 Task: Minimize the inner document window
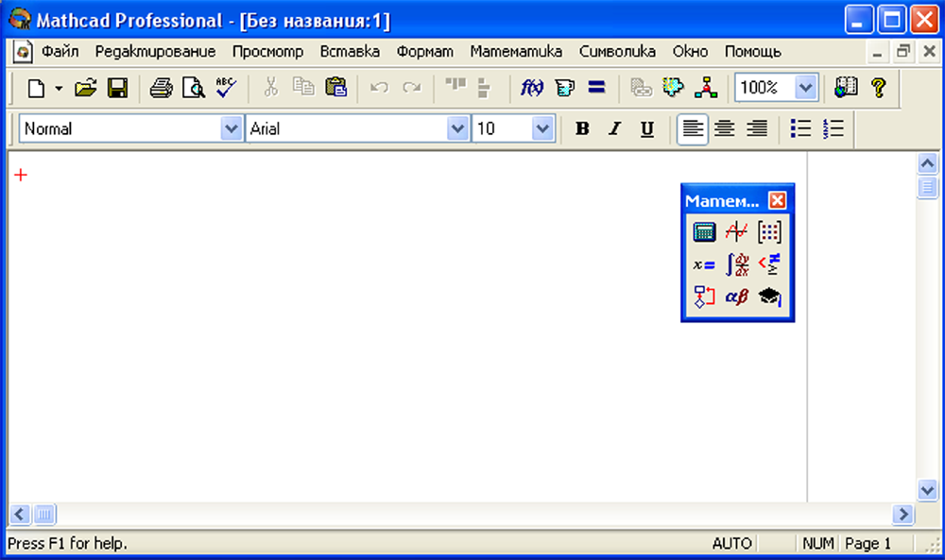878,53
